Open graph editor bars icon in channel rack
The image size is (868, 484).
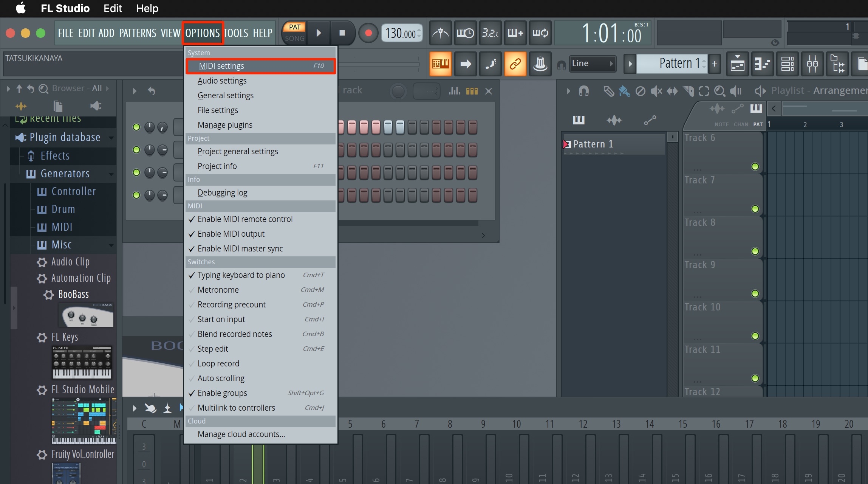click(454, 91)
